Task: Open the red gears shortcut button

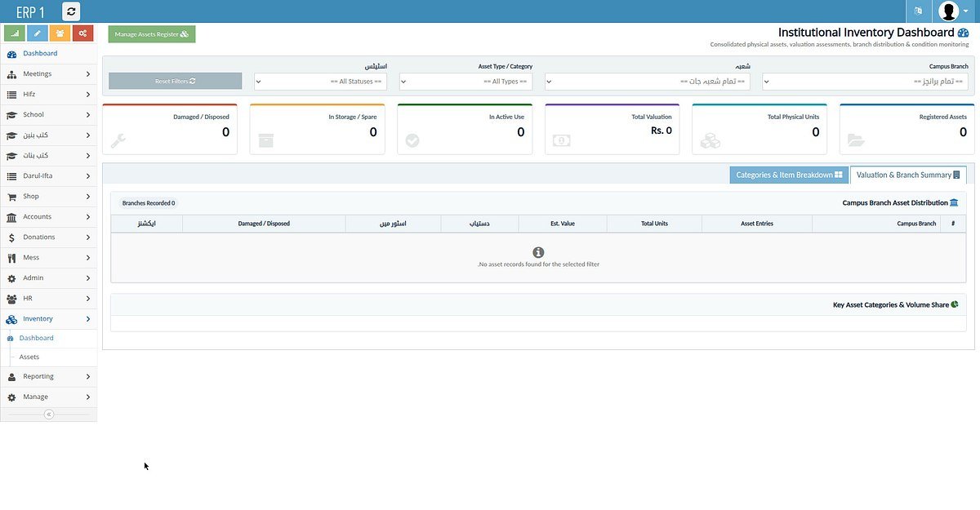Action: point(82,33)
